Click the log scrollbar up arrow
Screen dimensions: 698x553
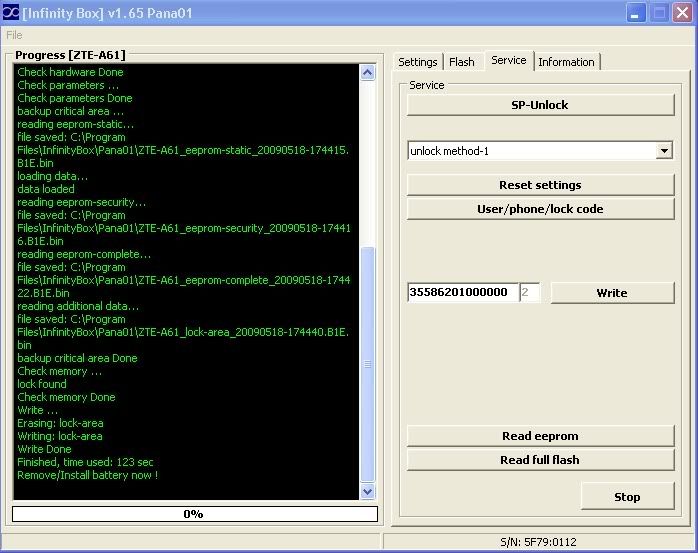tap(368, 72)
